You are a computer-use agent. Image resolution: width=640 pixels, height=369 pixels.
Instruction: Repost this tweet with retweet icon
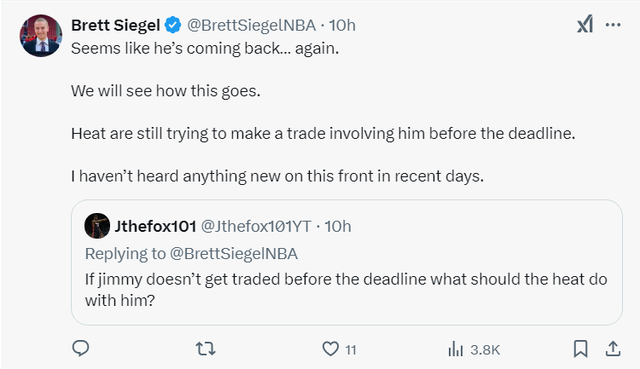pyautogui.click(x=205, y=349)
